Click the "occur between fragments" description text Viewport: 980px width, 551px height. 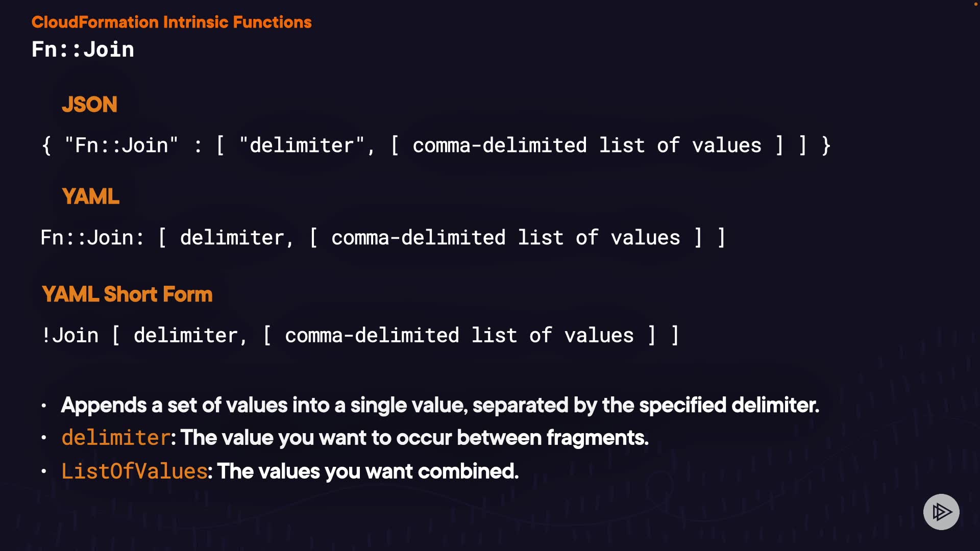pos(522,438)
